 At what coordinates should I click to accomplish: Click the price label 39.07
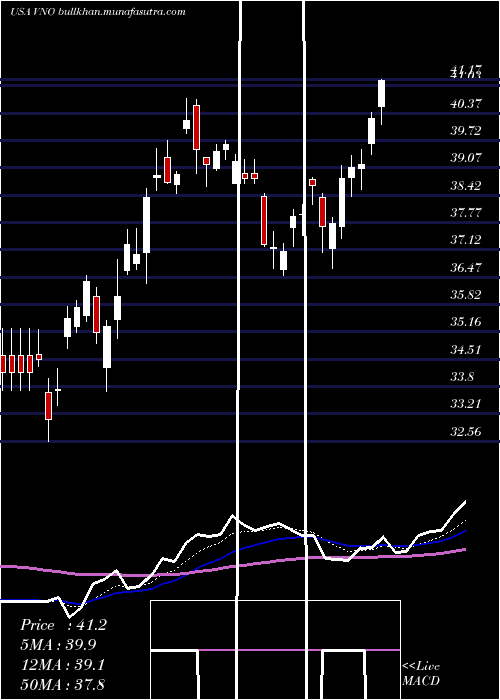point(466,158)
